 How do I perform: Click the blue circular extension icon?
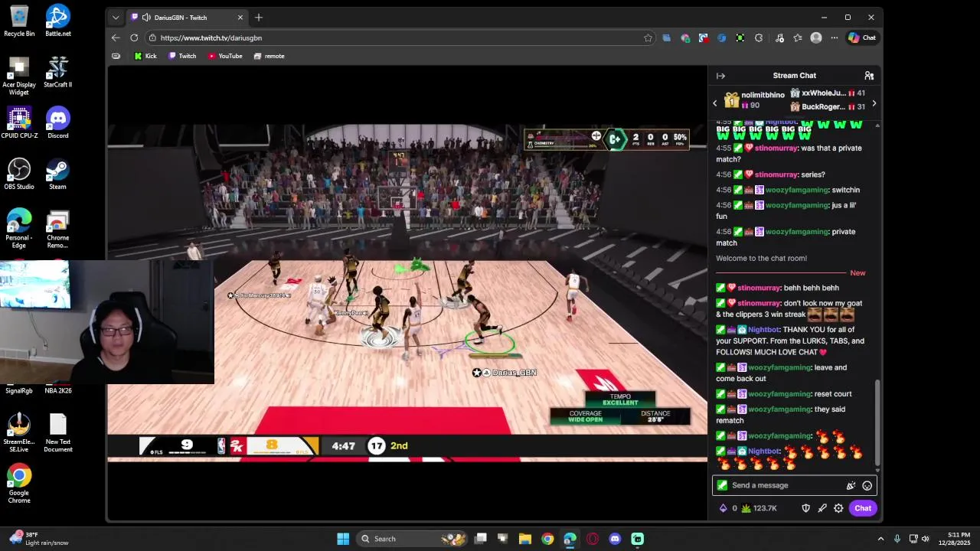(722, 37)
